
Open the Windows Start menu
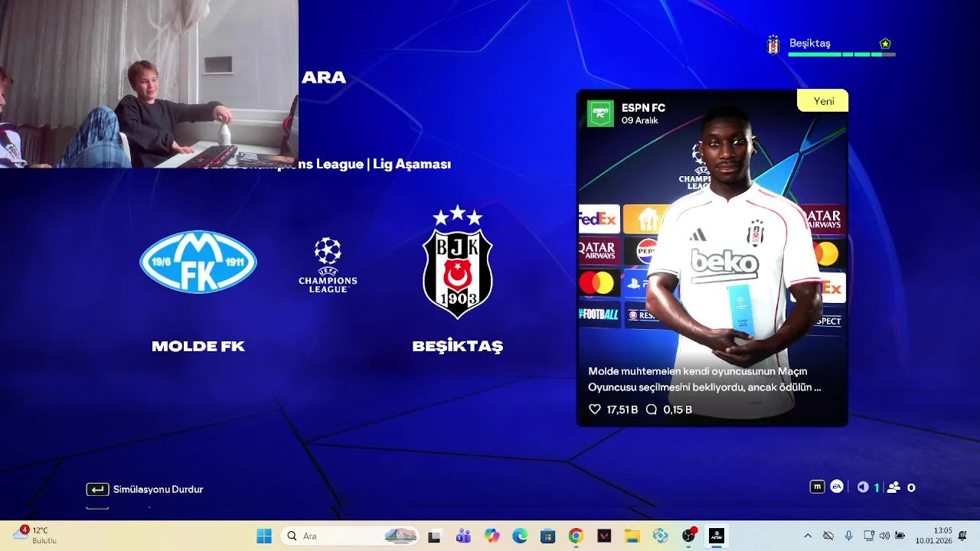tap(264, 536)
